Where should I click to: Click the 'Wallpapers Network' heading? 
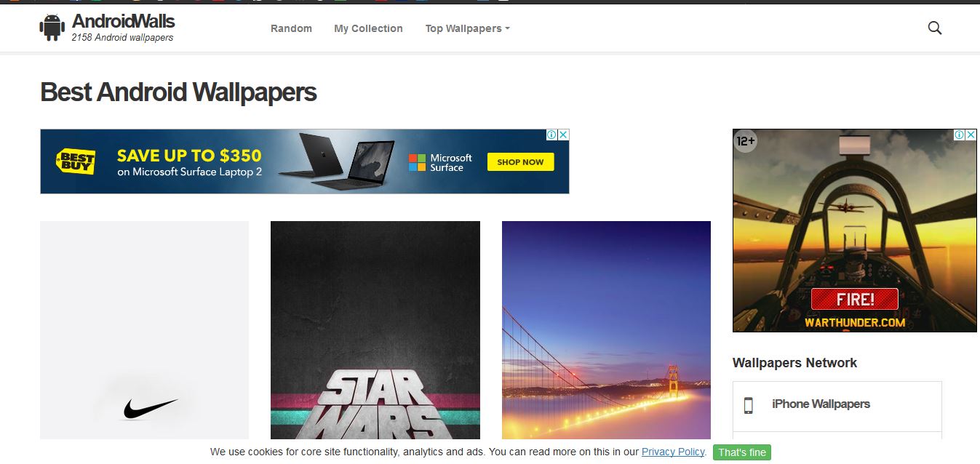[x=794, y=363]
